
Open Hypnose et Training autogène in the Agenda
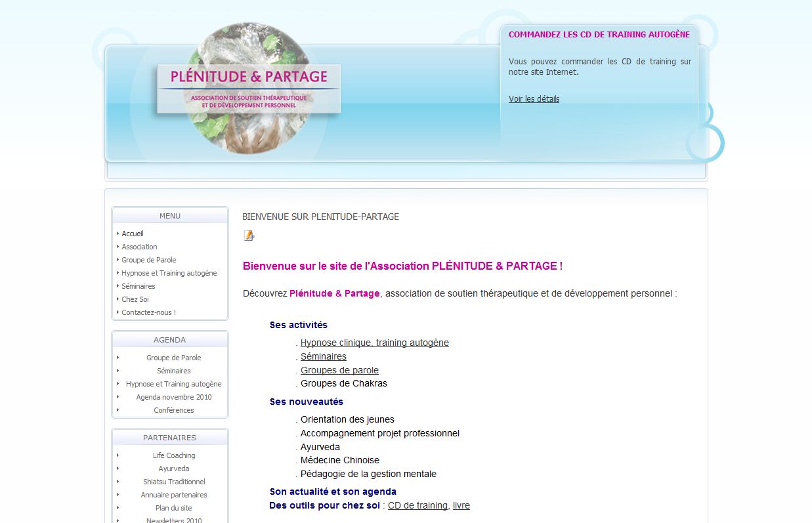174,384
